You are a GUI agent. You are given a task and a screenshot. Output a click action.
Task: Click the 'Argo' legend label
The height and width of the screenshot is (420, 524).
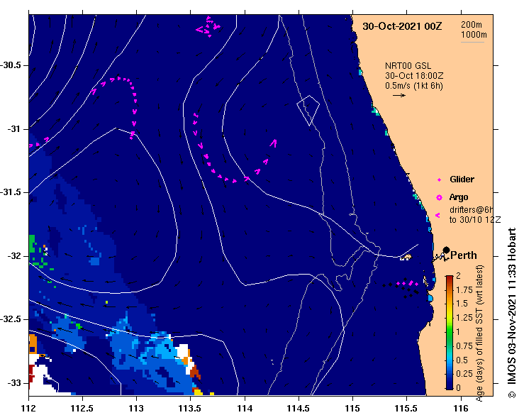459,197
